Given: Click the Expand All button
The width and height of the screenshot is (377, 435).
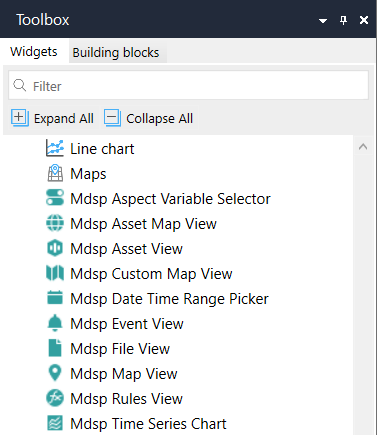Looking at the screenshot, I should pos(53,118).
